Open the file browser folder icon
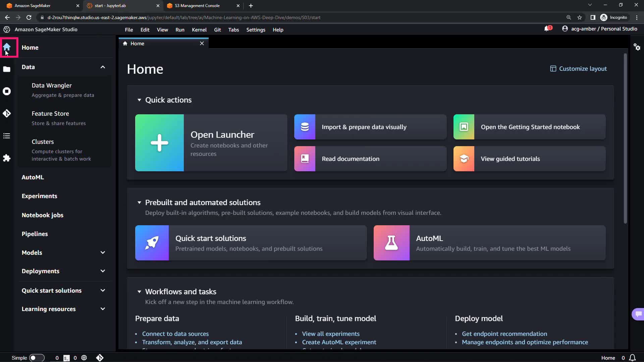 pyautogui.click(x=7, y=69)
